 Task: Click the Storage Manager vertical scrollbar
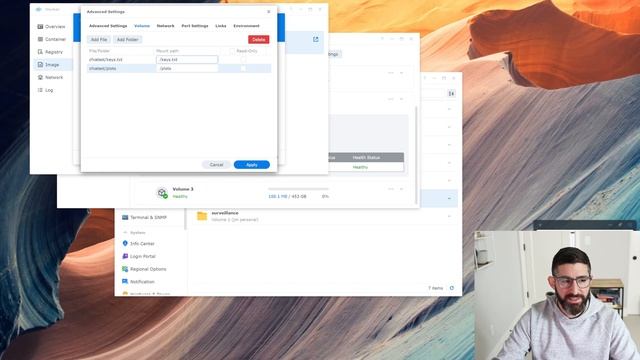tap(416, 155)
